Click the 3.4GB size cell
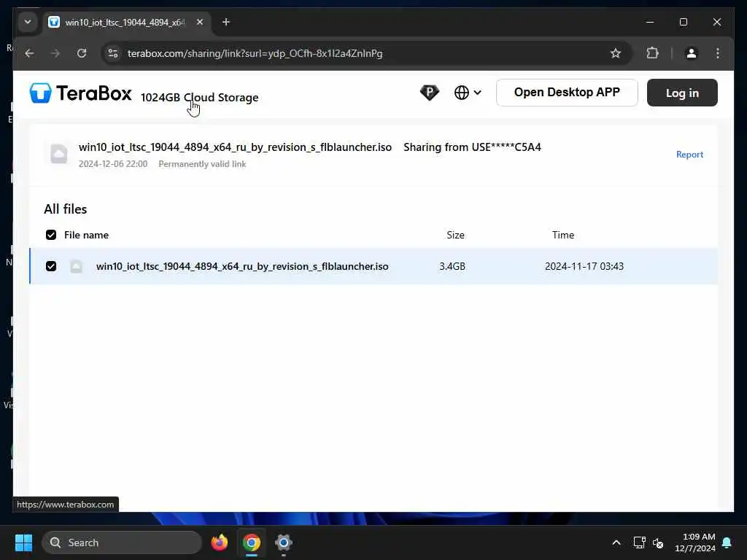The width and height of the screenshot is (747, 560). (452, 266)
